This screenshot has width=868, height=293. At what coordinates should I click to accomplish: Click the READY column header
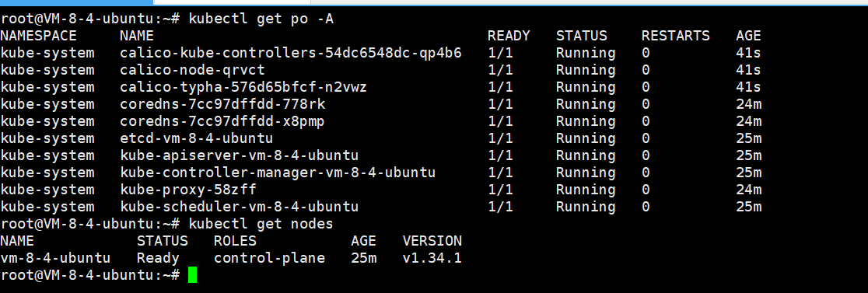[x=509, y=36]
